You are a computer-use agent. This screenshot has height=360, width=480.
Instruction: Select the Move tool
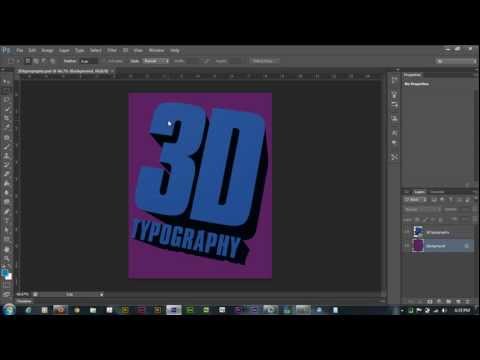point(6,81)
